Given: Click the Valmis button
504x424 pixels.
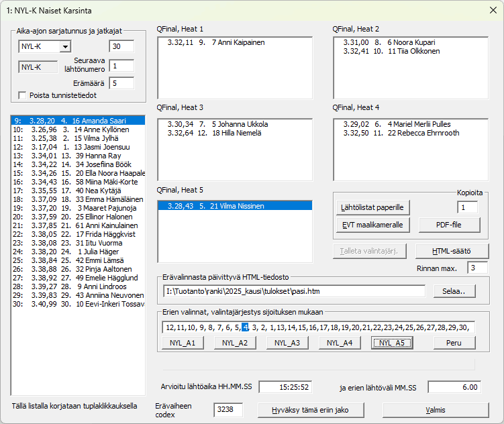Looking at the screenshot, I should [x=440, y=409].
